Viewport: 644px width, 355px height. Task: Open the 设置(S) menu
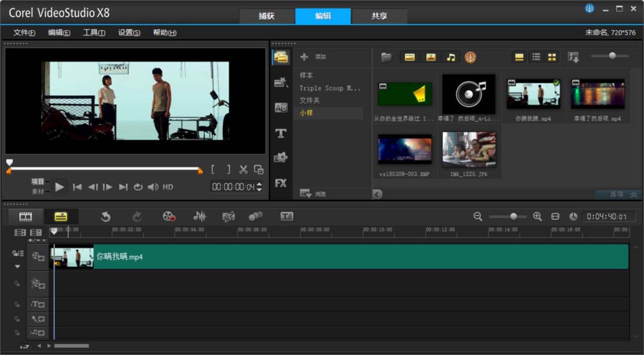(x=129, y=32)
